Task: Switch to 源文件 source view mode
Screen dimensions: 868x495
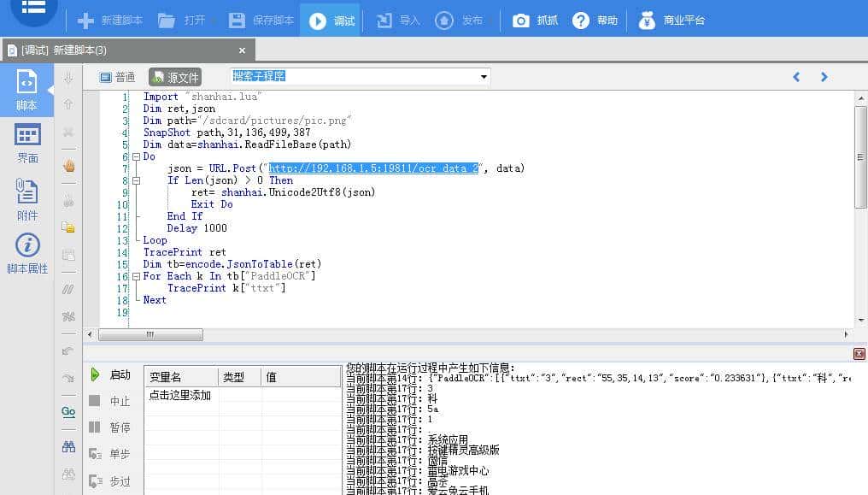Action: coord(174,78)
